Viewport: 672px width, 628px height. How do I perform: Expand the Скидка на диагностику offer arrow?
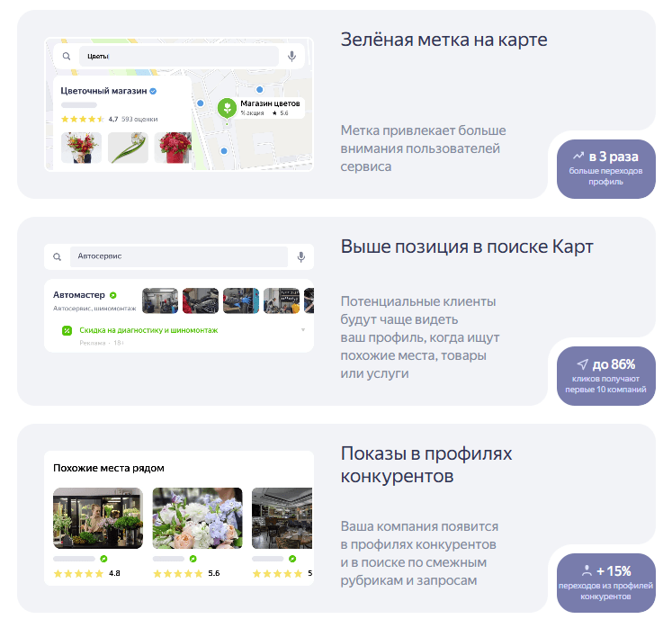(x=303, y=329)
